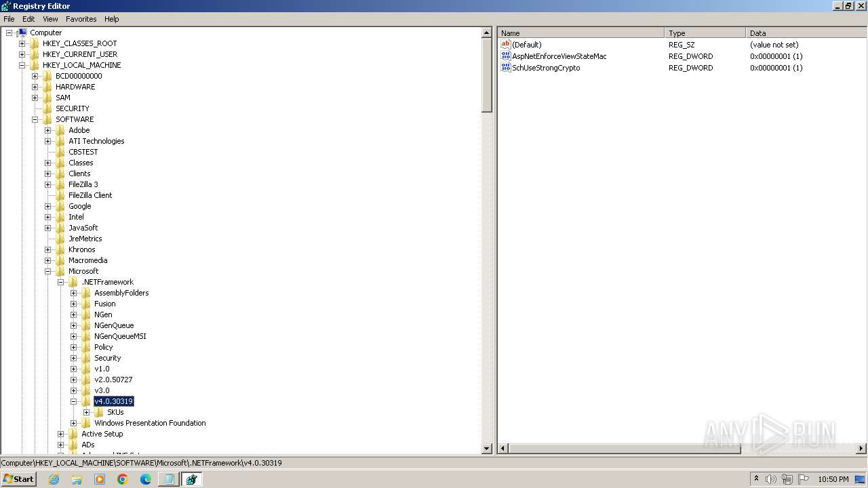Click the NGenQueue folder icon
The image size is (868, 488).
85,325
